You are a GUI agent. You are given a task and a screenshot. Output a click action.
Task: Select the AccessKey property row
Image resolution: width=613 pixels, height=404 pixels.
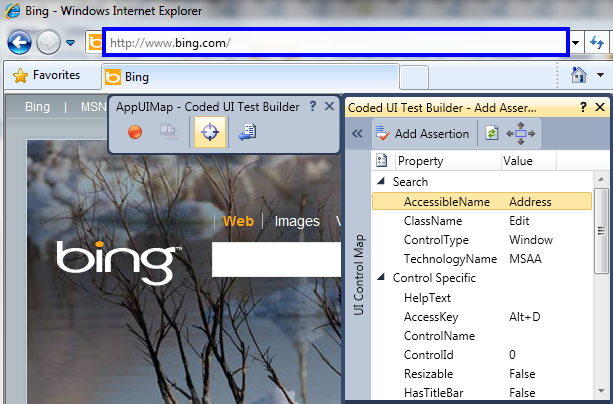(482, 317)
